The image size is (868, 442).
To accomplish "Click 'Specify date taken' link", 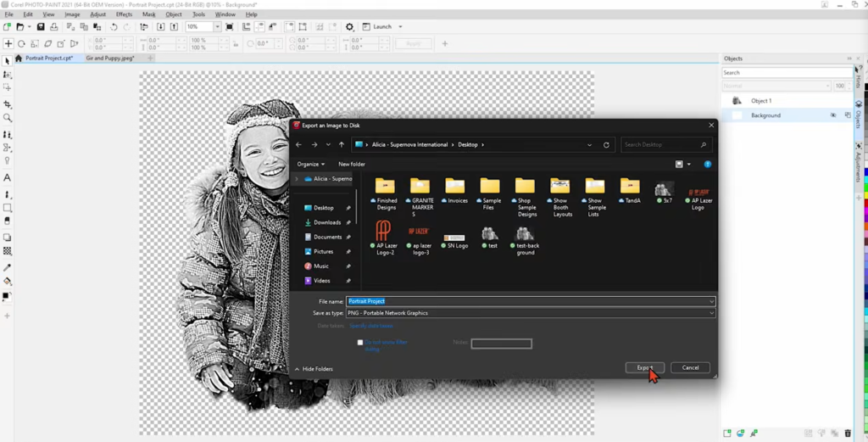I will pos(371,326).
